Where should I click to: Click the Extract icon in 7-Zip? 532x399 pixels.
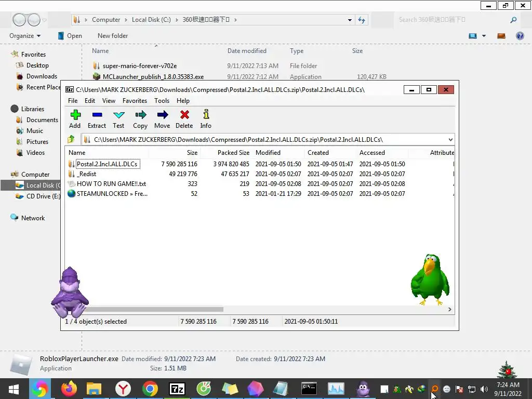tap(97, 119)
